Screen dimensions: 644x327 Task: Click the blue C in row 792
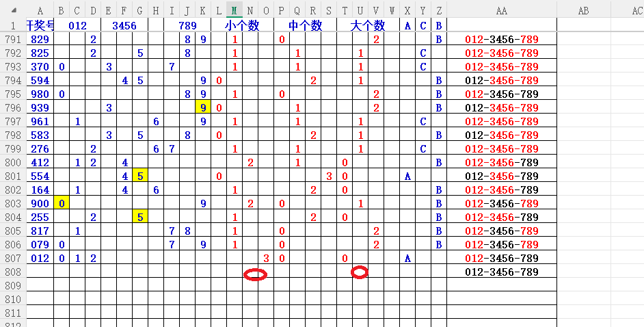[423, 53]
